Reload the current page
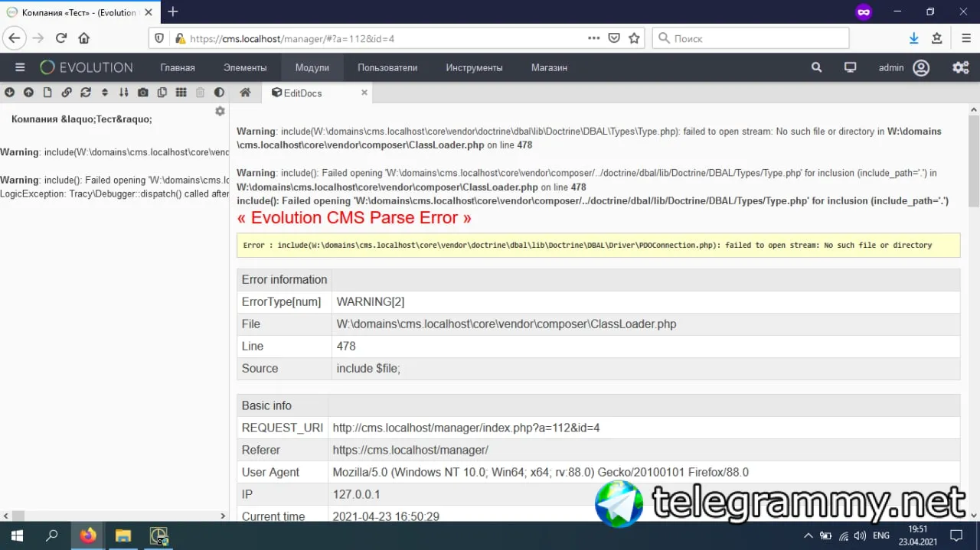The height and width of the screenshot is (550, 980). click(x=61, y=38)
